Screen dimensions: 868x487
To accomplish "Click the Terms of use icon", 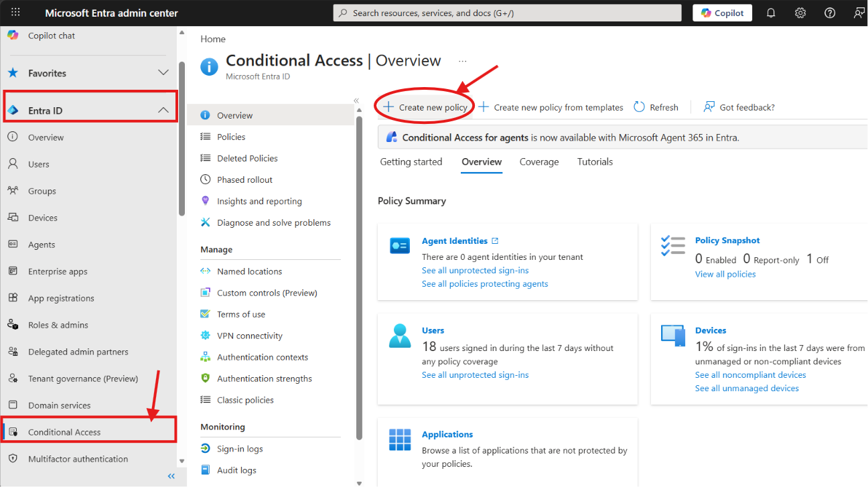I will point(206,314).
